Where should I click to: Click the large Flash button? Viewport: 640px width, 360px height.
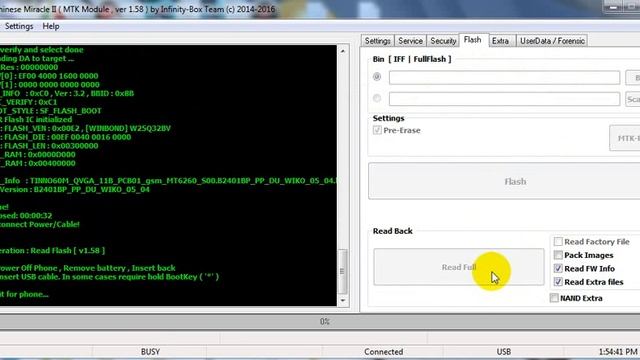click(x=504, y=181)
